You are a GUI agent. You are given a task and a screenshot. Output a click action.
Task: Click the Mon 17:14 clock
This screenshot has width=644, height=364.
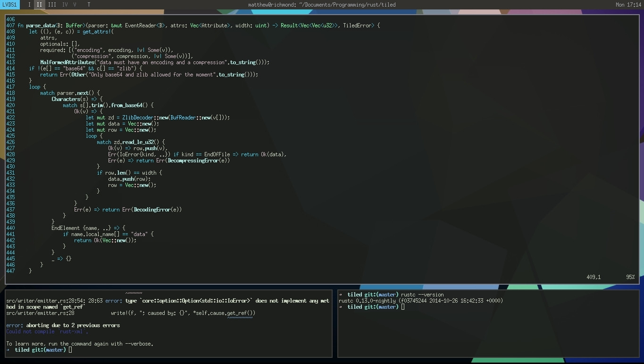pos(628,5)
